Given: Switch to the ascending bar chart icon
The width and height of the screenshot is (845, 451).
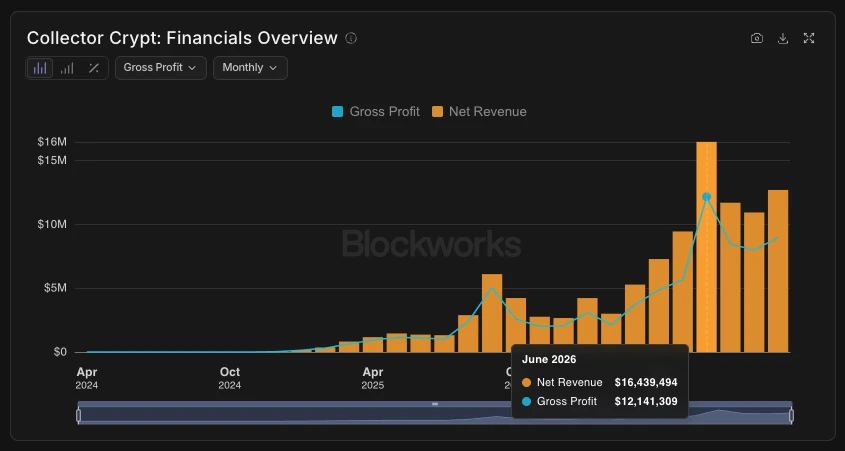Looking at the screenshot, I should [67, 68].
